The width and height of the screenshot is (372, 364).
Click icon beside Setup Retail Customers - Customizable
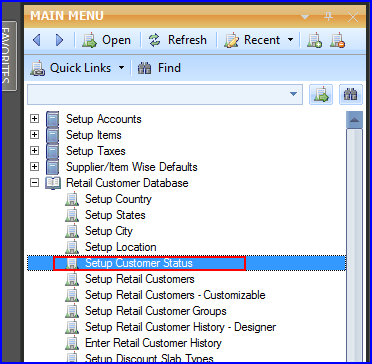click(72, 295)
